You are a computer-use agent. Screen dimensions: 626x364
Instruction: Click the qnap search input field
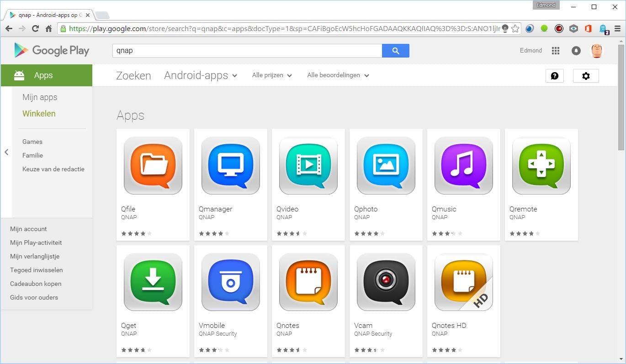(247, 51)
